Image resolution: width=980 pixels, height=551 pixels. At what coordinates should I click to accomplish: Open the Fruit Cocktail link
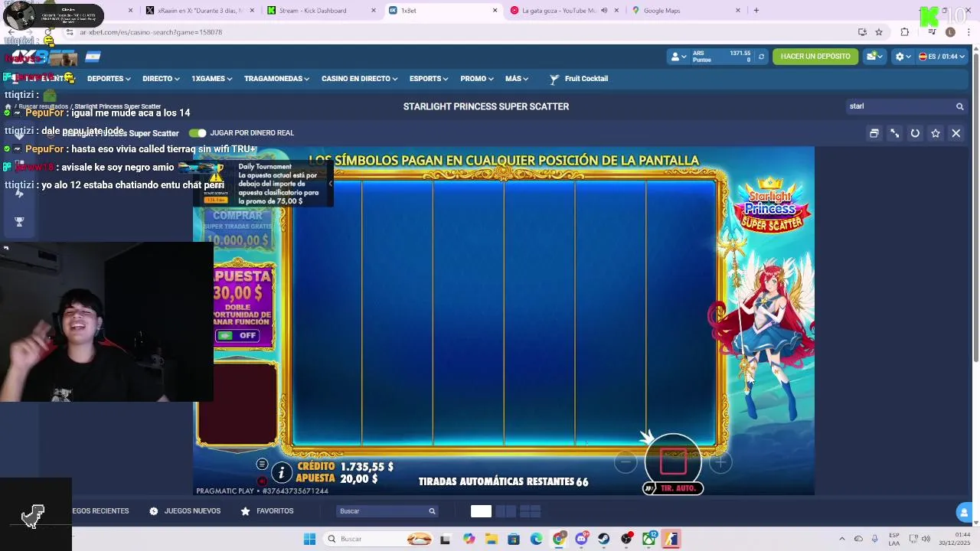pos(579,79)
